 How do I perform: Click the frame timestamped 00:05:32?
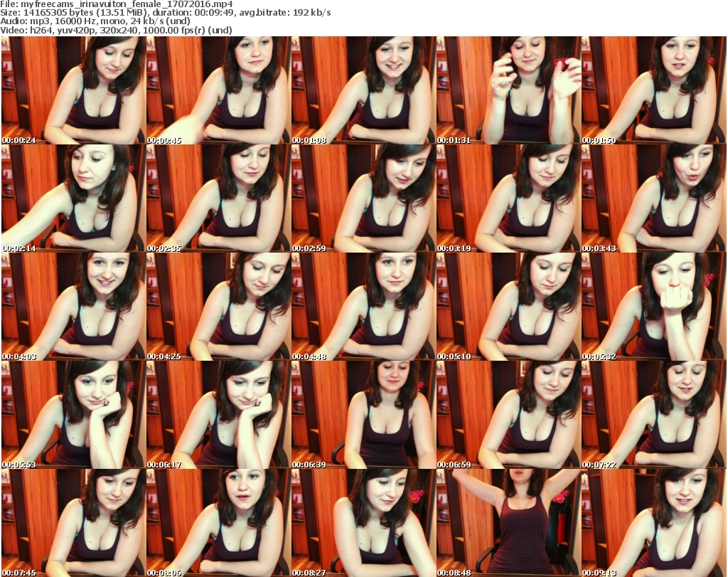tap(654, 307)
